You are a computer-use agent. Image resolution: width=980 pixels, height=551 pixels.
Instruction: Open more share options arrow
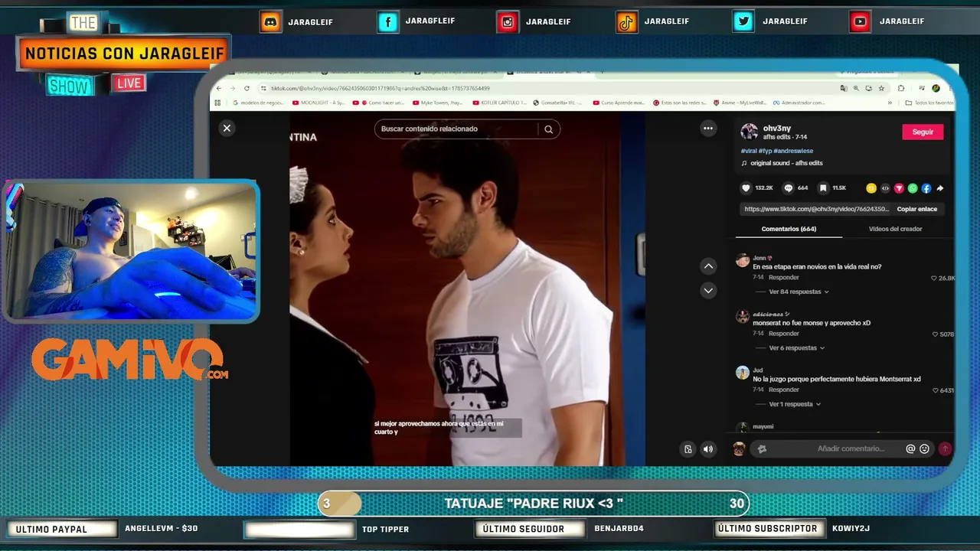[x=940, y=188]
